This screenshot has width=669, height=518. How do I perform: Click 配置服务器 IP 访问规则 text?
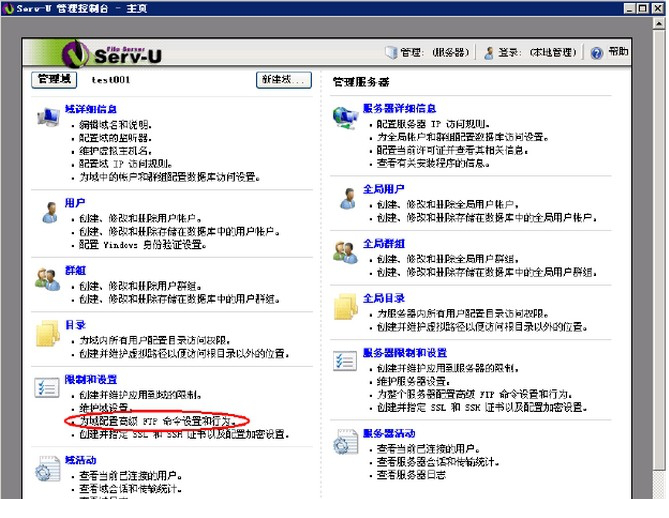(433, 124)
